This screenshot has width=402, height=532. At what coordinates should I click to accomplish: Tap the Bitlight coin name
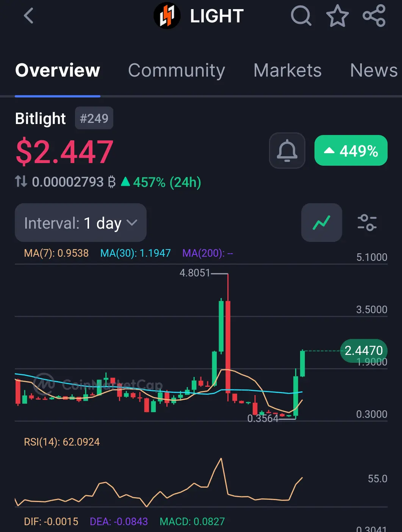tap(41, 119)
